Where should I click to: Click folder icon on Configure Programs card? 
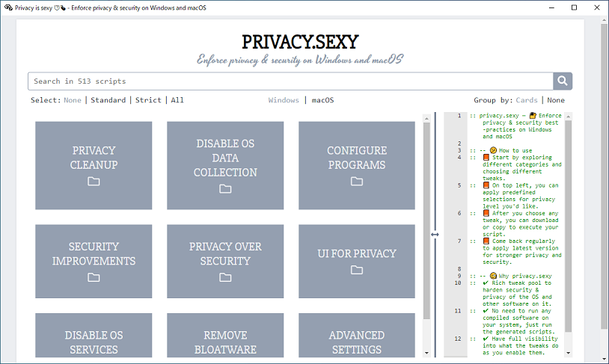point(357,181)
